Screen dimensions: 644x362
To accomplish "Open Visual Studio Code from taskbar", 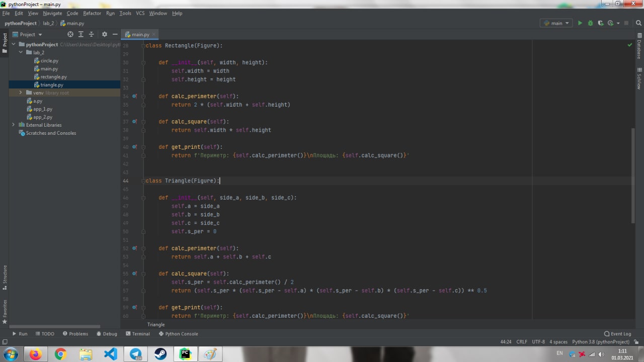I will pyautogui.click(x=110, y=354).
